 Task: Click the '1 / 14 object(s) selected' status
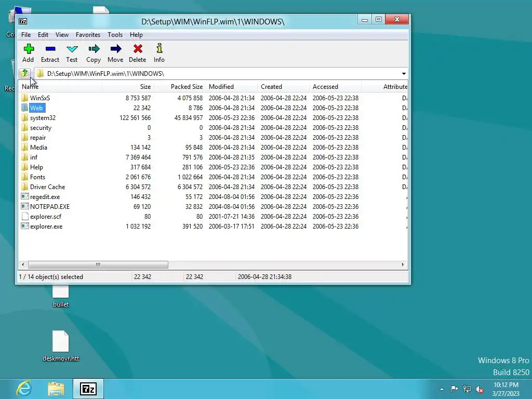click(x=51, y=277)
